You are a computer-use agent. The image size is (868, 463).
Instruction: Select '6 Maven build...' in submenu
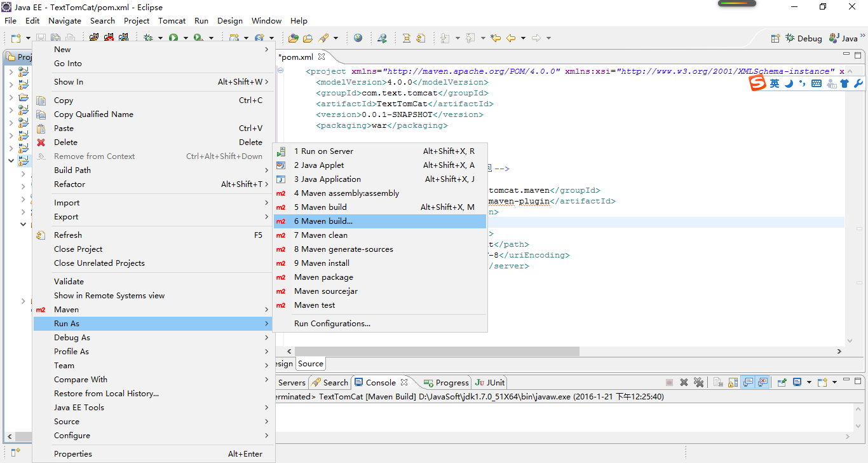[x=380, y=221]
